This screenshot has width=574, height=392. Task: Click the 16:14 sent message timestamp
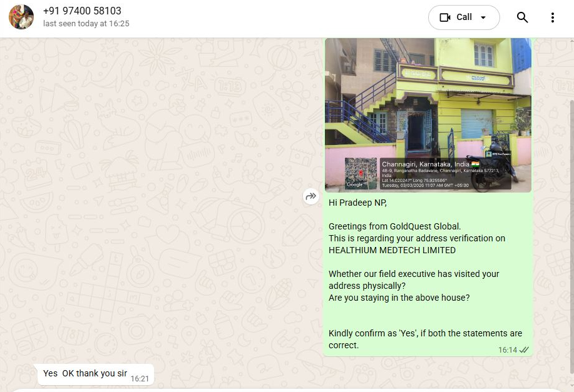508,350
